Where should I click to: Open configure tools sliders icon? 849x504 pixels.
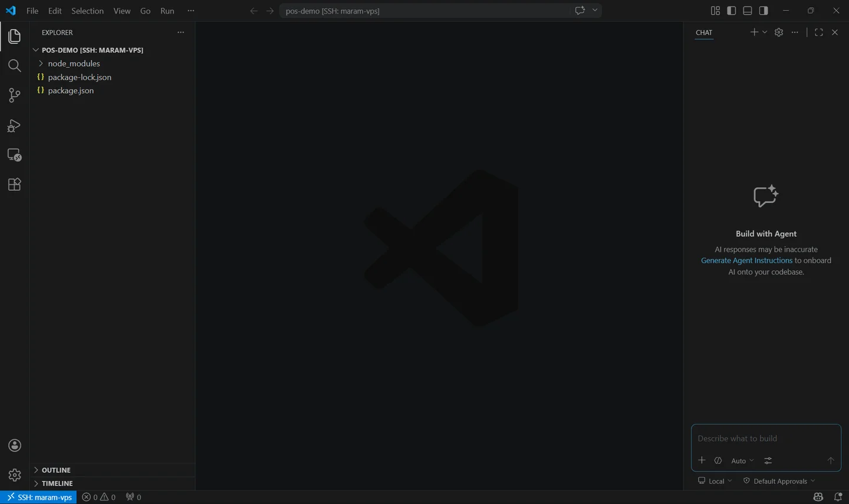point(768,460)
